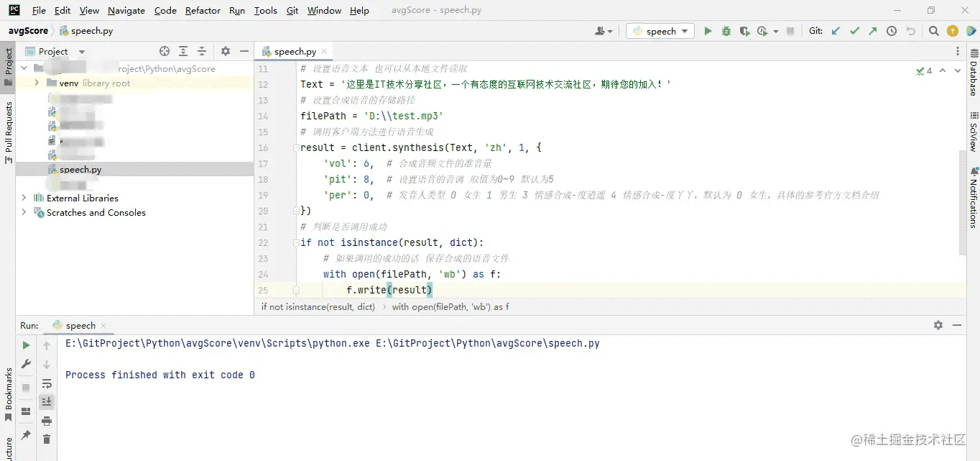The image size is (980, 461).
Task: Collapse all icon in Project panel header
Action: (202, 51)
